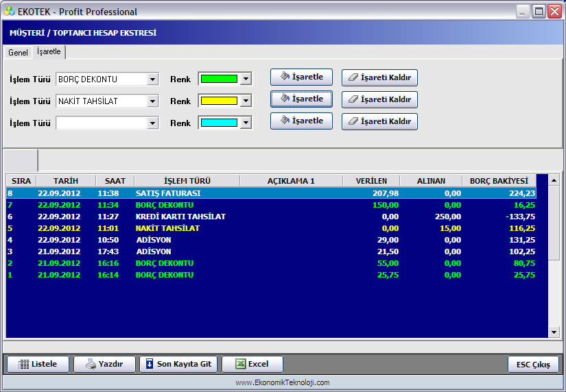Click İşaretle button for NAKİT TAHSİLAT row
Screen dimensions: 566x392
point(301,99)
